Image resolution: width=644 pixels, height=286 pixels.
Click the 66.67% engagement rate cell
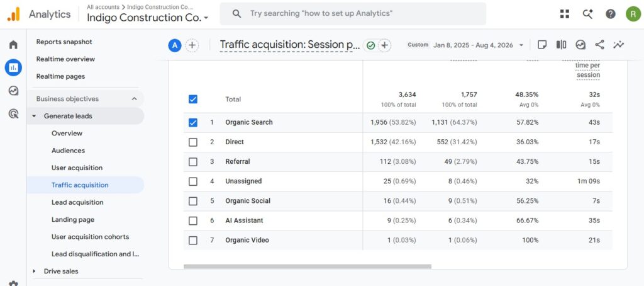pyautogui.click(x=528, y=220)
